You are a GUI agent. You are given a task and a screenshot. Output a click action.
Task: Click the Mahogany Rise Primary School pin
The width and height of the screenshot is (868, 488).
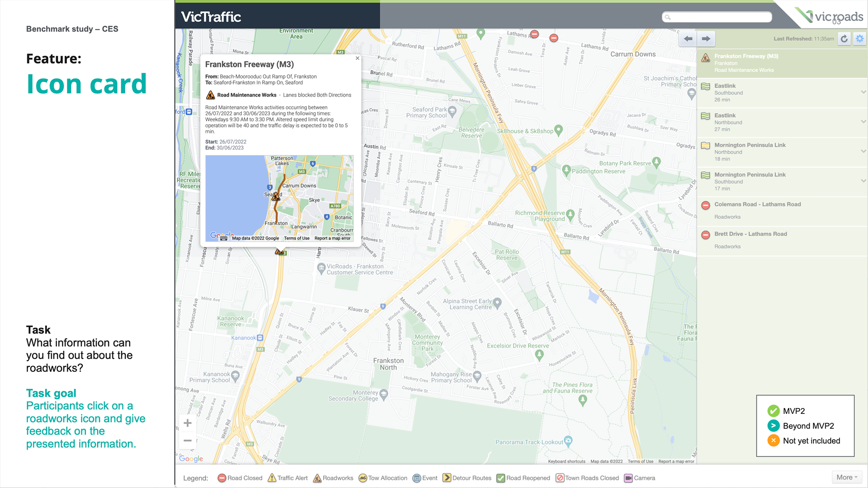point(477,375)
